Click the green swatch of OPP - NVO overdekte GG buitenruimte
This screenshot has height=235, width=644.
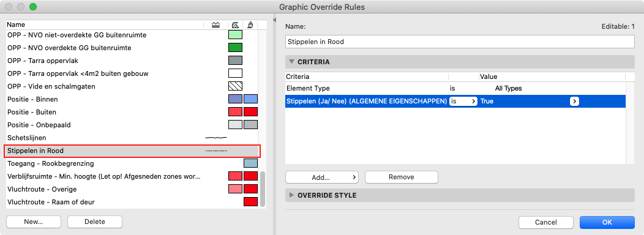click(x=235, y=48)
